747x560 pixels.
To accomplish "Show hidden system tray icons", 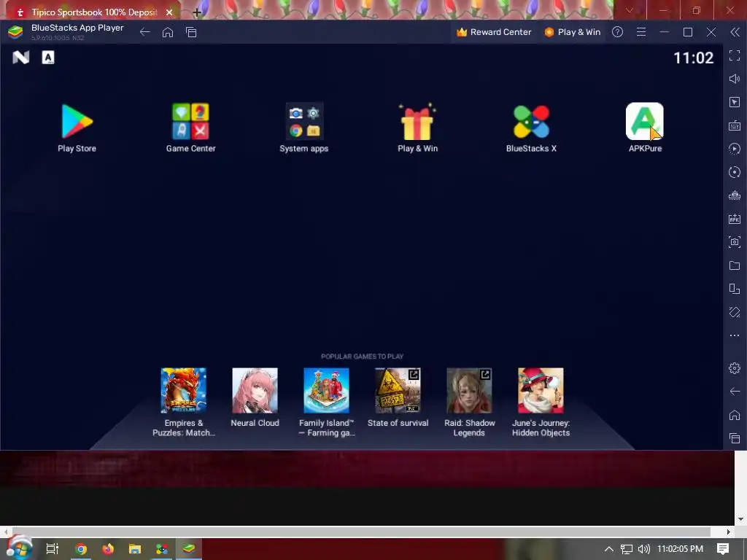I will coord(609,549).
